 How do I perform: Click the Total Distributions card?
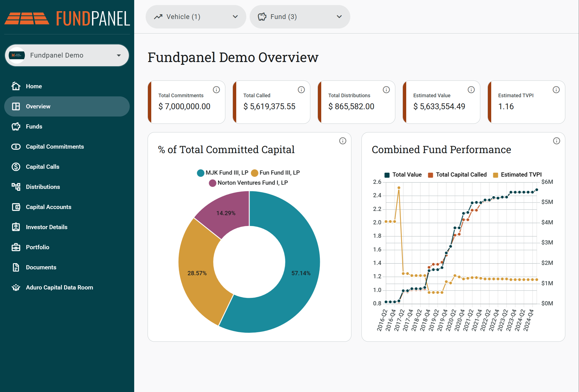[x=356, y=102]
